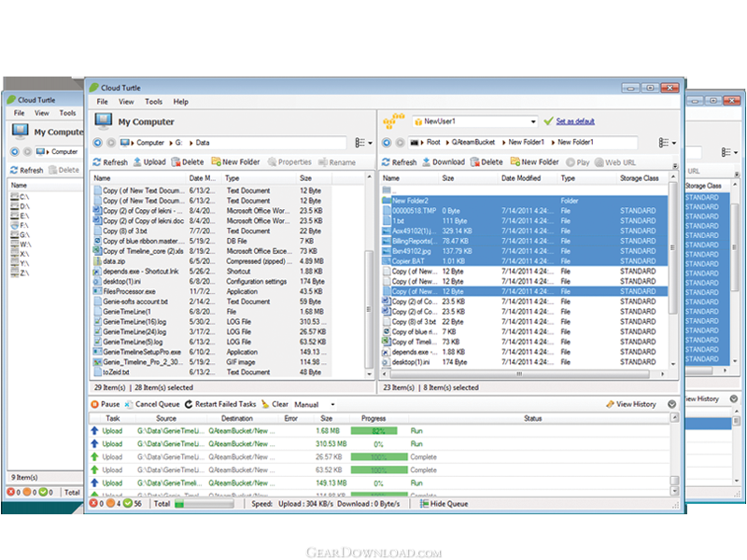
Task: Open Tools menu in the back-left window
Action: point(67,113)
